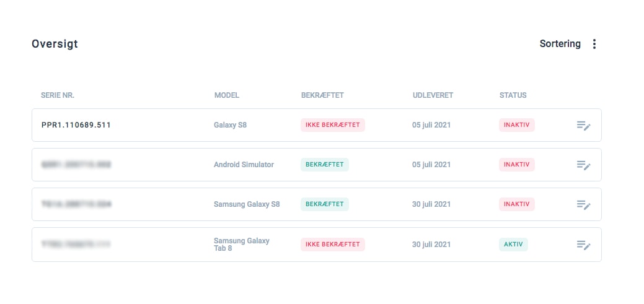This screenshot has width=644, height=304.
Task: Select the Samsung Galaxy Tab 8 model name
Action: click(x=241, y=245)
